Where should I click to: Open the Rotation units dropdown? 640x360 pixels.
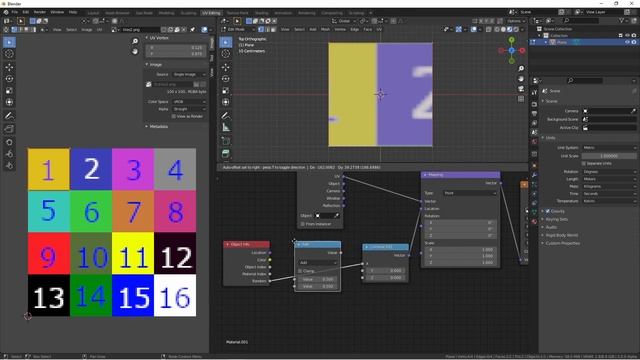609,172
